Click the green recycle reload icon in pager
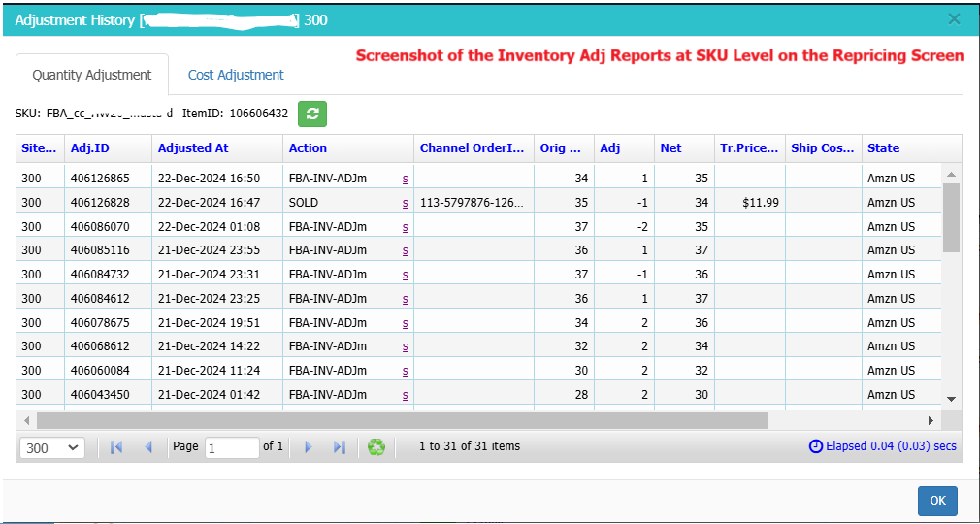The image size is (980, 524). click(x=376, y=446)
